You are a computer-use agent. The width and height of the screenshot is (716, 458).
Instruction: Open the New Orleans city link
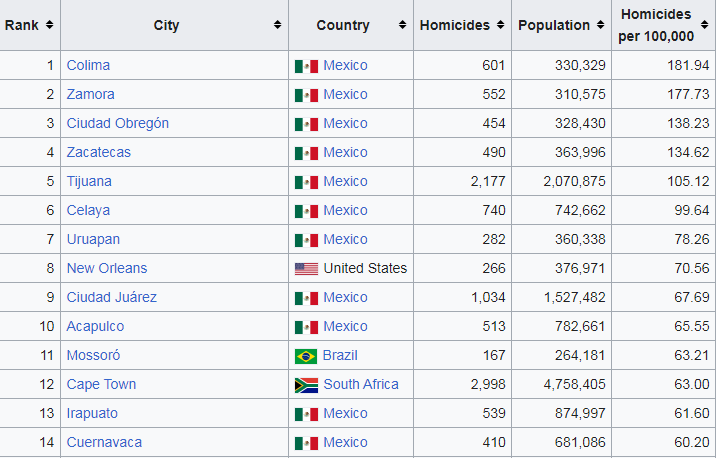106,269
